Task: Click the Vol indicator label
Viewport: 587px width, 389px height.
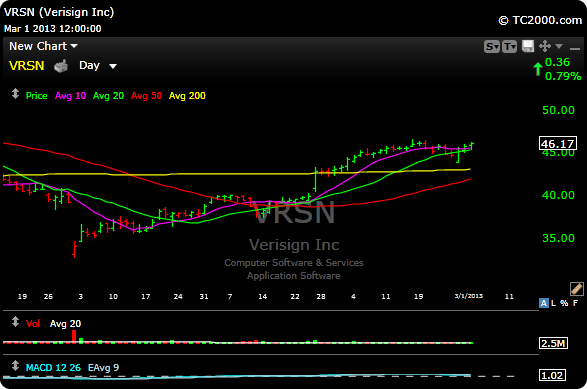Action: tap(33, 324)
